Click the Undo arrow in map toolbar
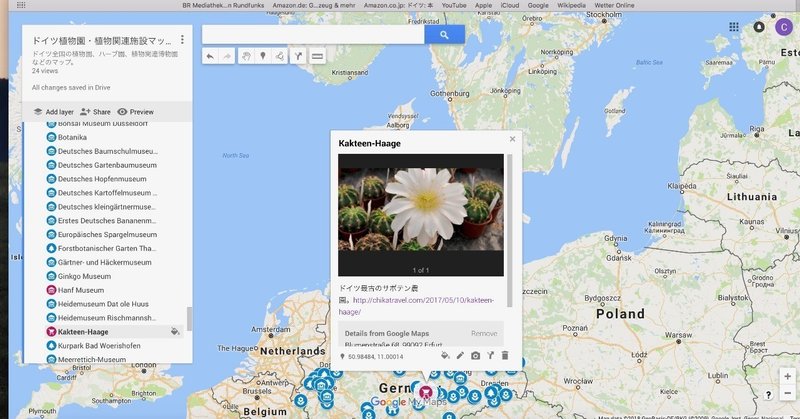The height and width of the screenshot is (419, 800). 210,56
